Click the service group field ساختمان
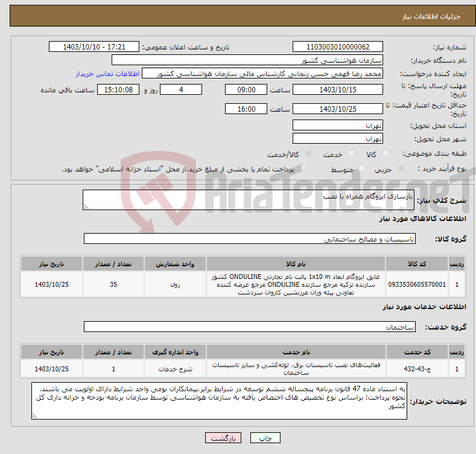This screenshot has height=454, width=476. click(x=250, y=327)
